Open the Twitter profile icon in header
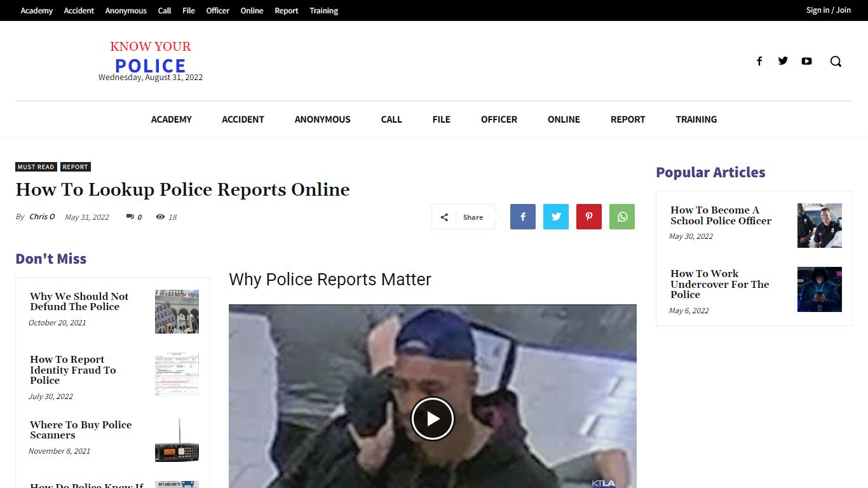Screen dimensions: 868x488 (783, 61)
